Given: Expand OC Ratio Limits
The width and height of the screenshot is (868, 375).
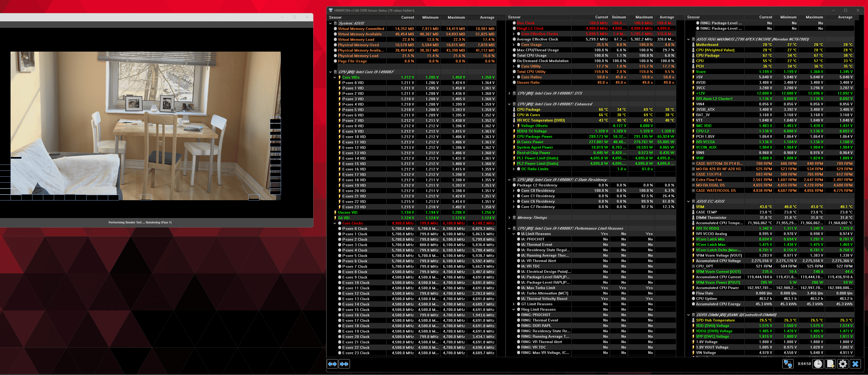Looking at the screenshot, I should (513, 169).
